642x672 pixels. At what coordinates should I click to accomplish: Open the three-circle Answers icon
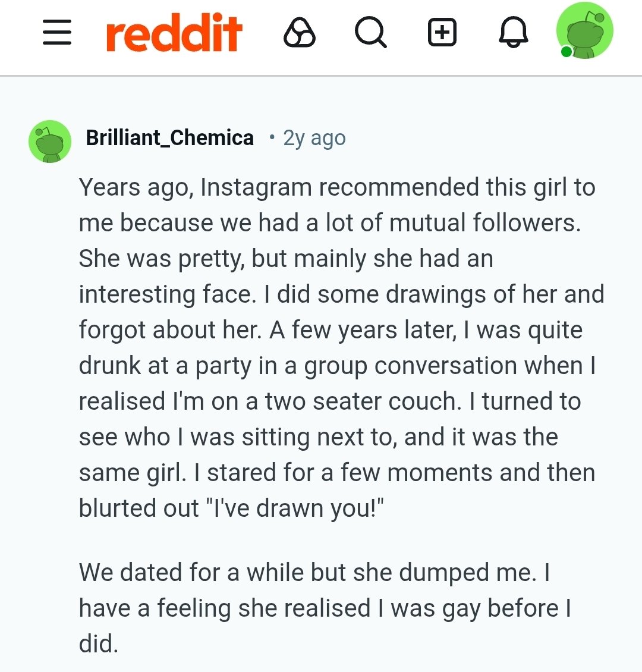click(x=300, y=32)
